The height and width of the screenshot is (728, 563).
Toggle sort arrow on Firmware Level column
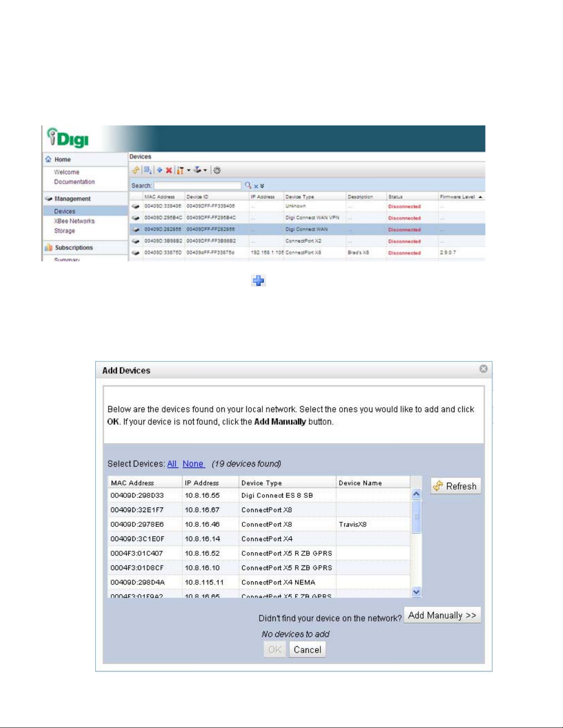[480, 197]
